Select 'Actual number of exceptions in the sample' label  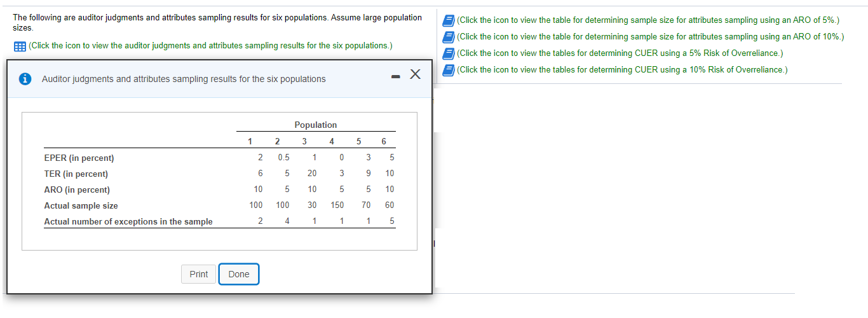(128, 221)
